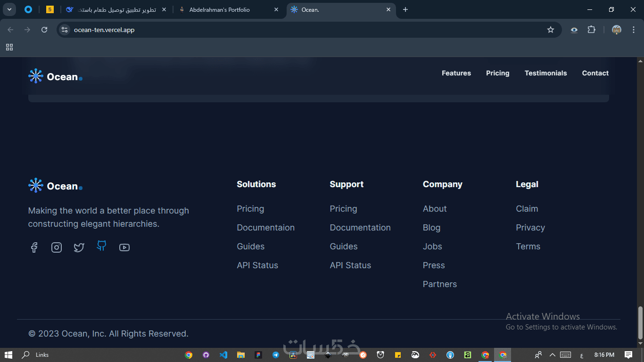
Task: Expand the tab search dropdown arrow
Action: (x=9, y=9)
